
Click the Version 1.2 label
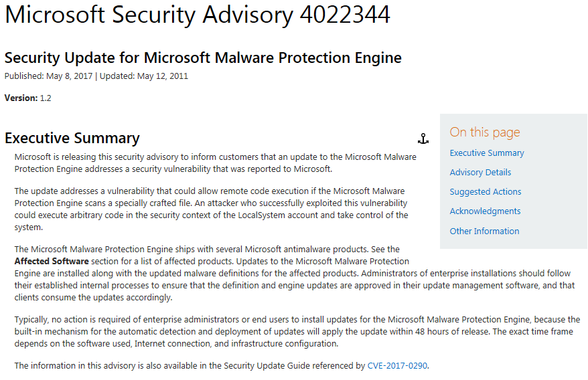28,98
